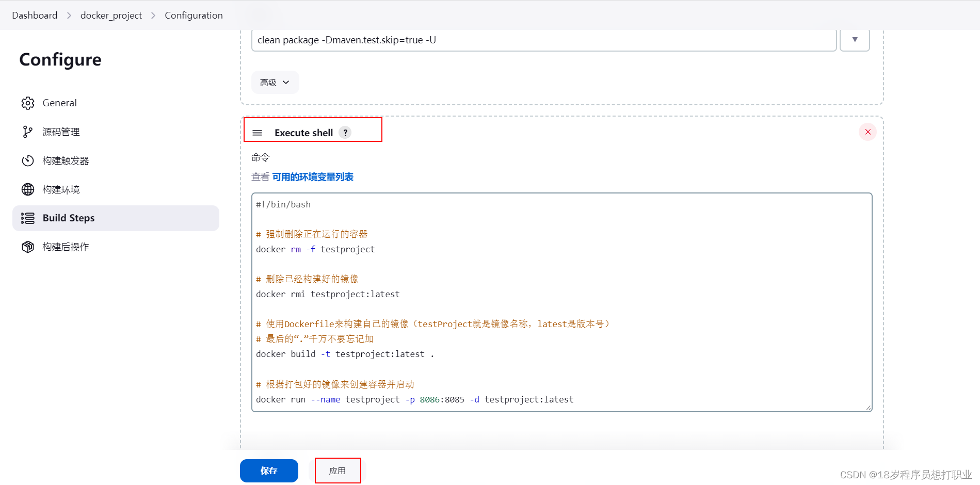
Task: Click the post-build actions cube icon
Action: (28, 247)
